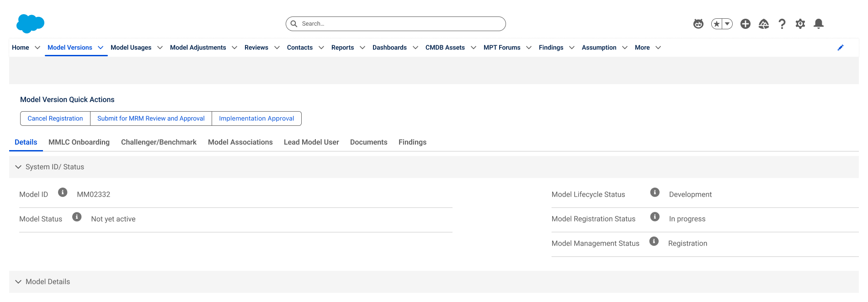Expand the Reports dropdown chevron
868x302 pixels.
[362, 48]
